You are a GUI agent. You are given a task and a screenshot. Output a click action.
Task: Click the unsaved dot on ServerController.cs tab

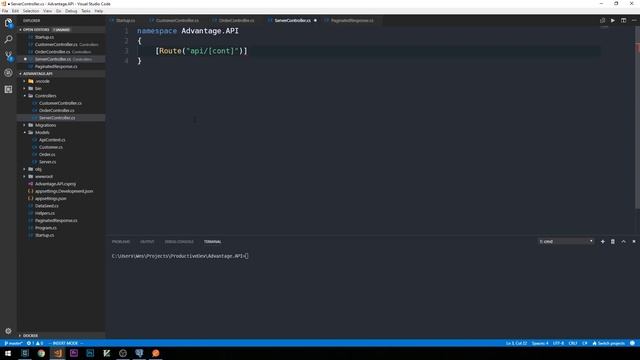click(x=315, y=20)
